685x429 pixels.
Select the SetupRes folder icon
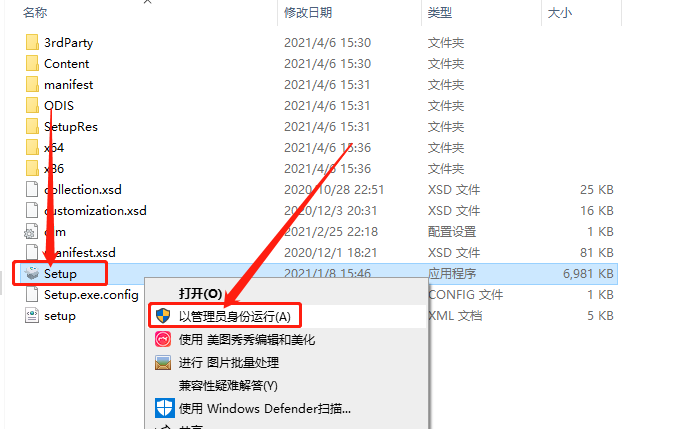(x=32, y=126)
